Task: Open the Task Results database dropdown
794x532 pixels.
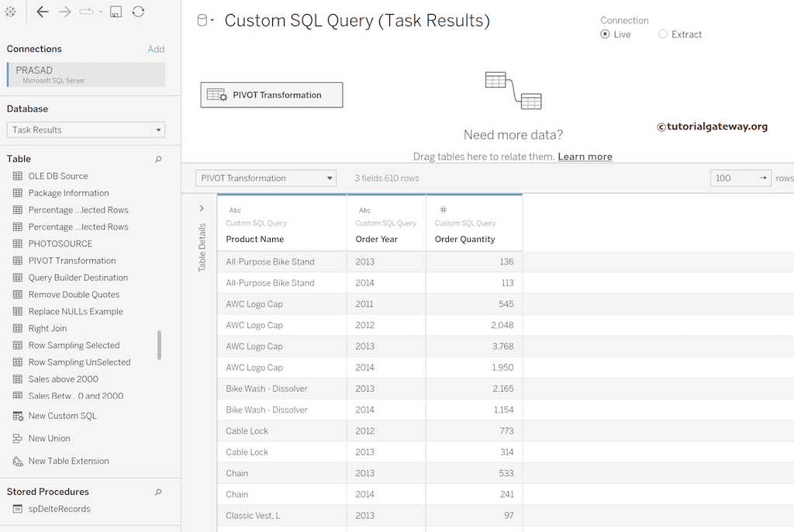Action: click(159, 130)
